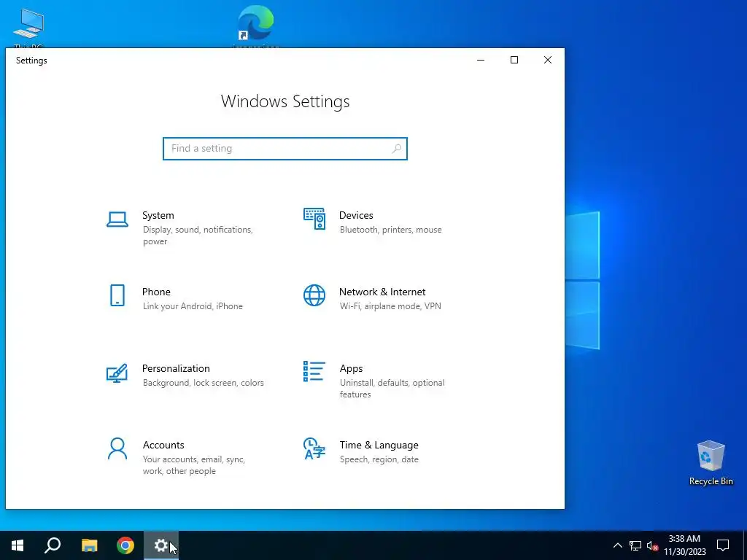The image size is (747, 560).
Task: Select the Edge shortcut on the desktop
Action: click(256, 26)
